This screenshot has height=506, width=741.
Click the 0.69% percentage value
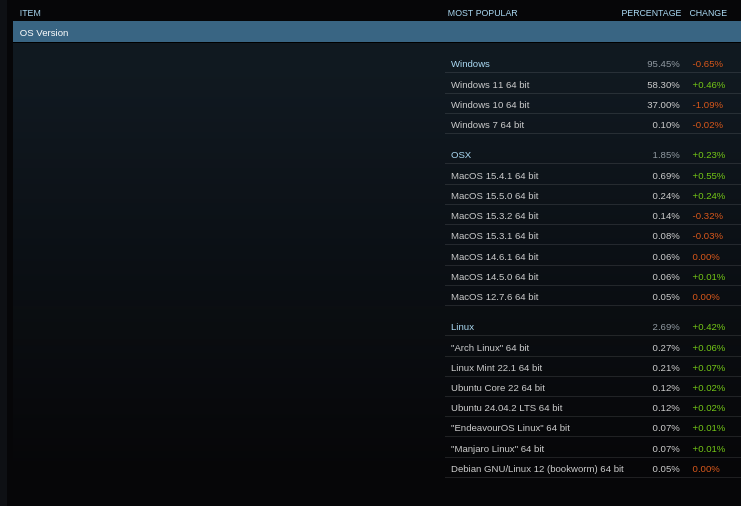coord(666,176)
